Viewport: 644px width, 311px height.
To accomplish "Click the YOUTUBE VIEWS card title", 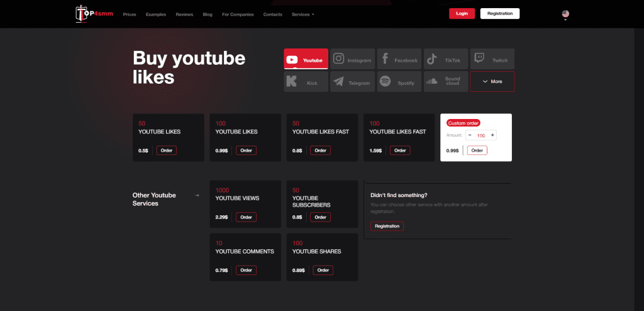I will click(x=237, y=198).
